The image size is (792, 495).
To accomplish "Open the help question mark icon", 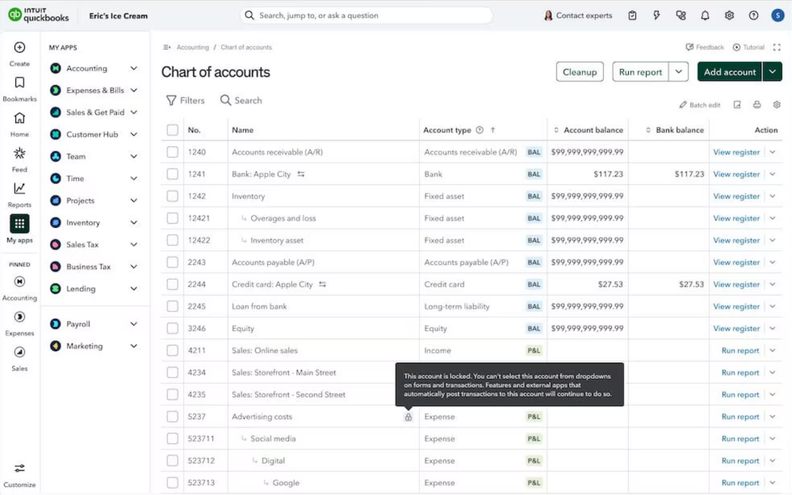I will (x=753, y=16).
